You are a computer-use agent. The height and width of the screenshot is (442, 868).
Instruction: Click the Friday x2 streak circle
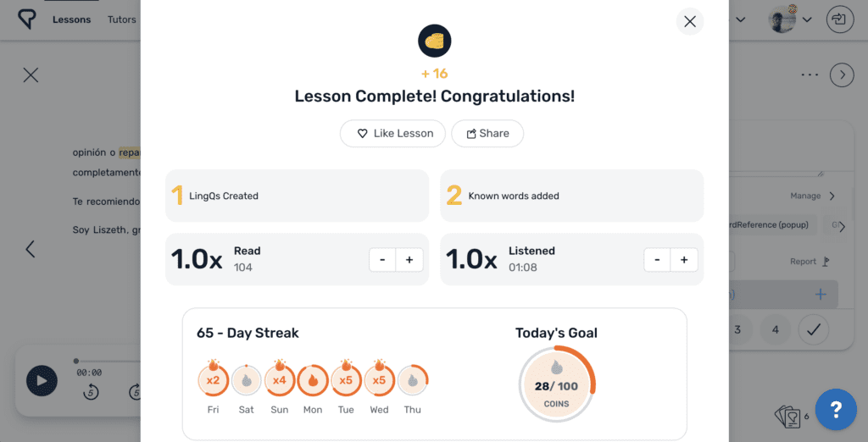pyautogui.click(x=213, y=380)
